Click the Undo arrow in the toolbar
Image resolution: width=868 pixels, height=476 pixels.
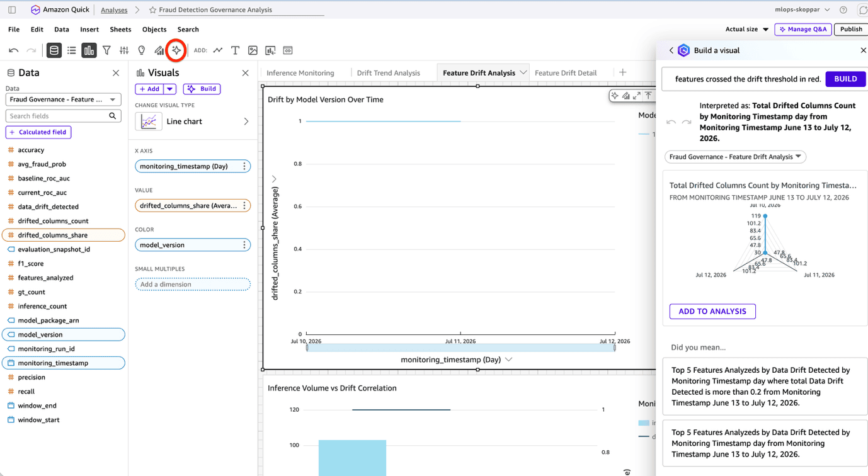[x=14, y=50]
